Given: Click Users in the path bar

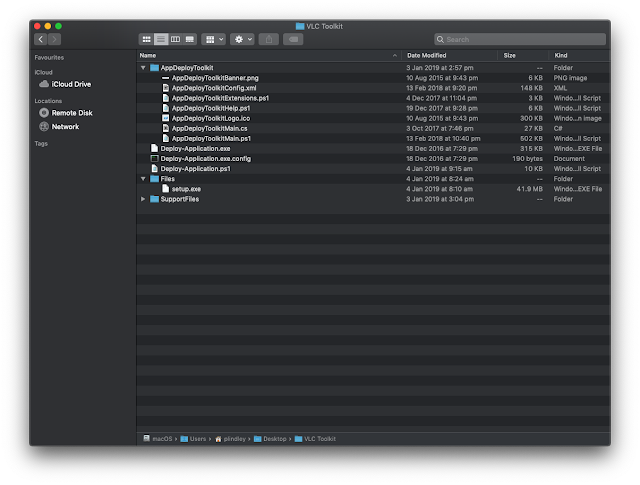Looking at the screenshot, I should pyautogui.click(x=193, y=438).
